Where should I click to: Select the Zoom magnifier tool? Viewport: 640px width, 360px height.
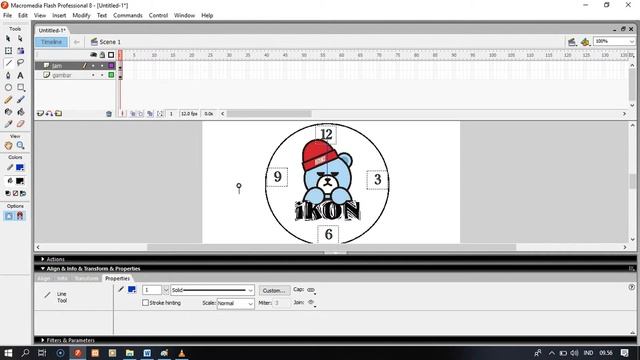20,145
